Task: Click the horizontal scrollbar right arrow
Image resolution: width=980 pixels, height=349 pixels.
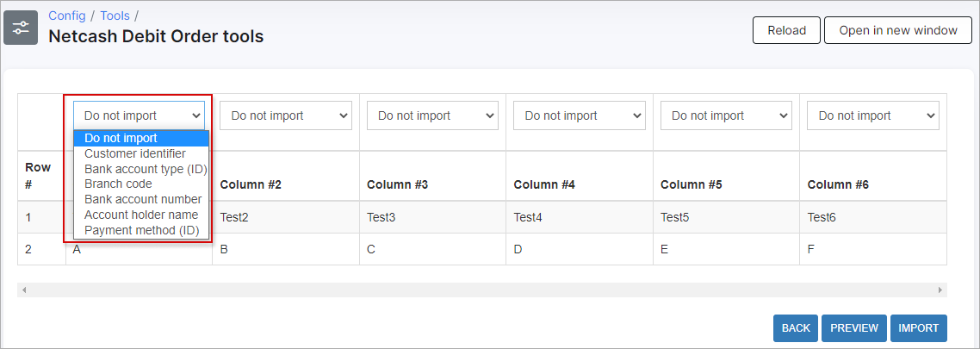Action: pyautogui.click(x=940, y=290)
